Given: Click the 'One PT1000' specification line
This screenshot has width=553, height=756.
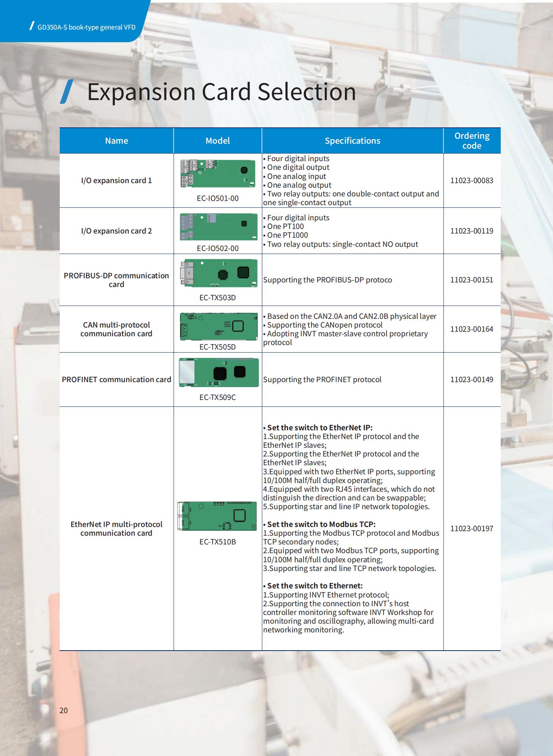Looking at the screenshot, I should tap(285, 235).
